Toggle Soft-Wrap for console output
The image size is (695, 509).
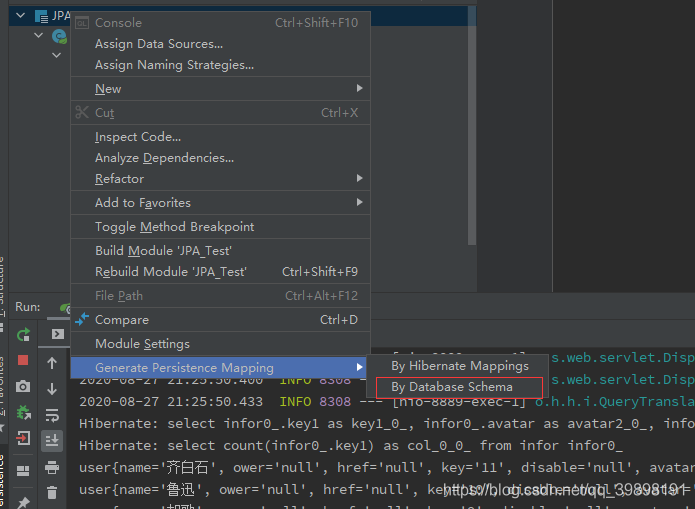[52, 415]
